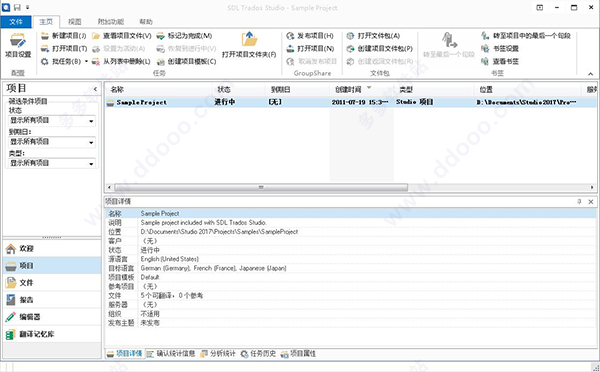
Task: Switch to 任务历史 task history tab
Action: (x=258, y=354)
